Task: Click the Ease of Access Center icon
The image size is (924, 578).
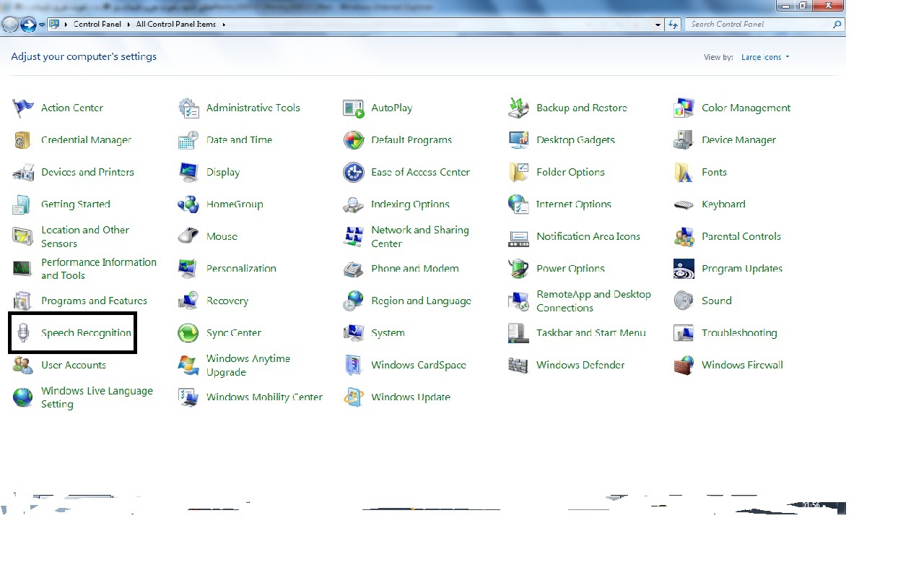Action: [353, 173]
